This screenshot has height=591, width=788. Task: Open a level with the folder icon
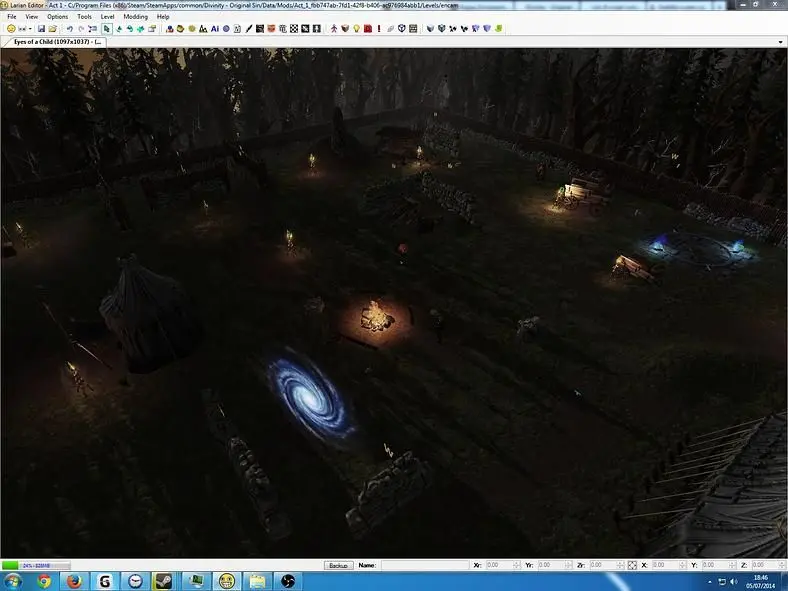(52, 29)
